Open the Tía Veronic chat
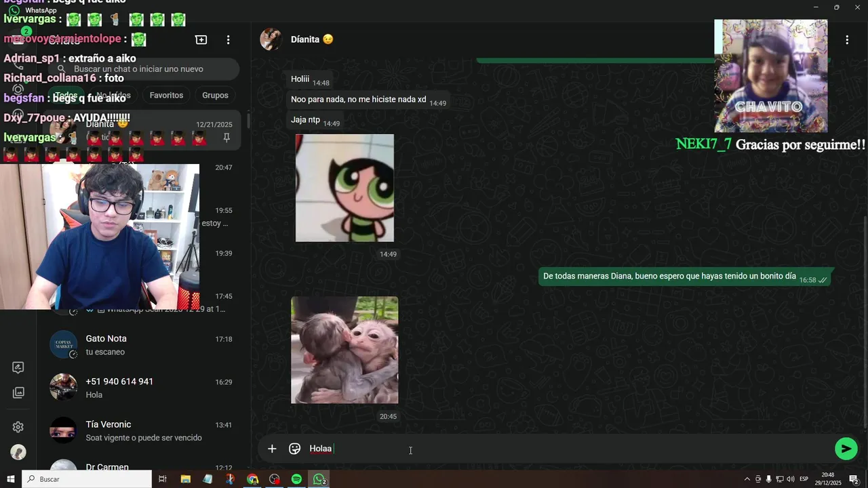 (142, 430)
